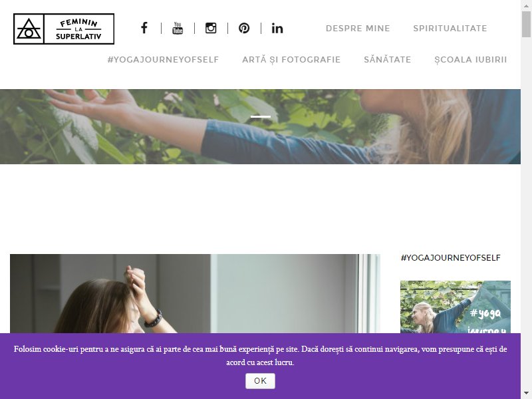The width and height of the screenshot is (532, 399).
Task: Go to Spiritualitate menu item
Action: coord(450,29)
